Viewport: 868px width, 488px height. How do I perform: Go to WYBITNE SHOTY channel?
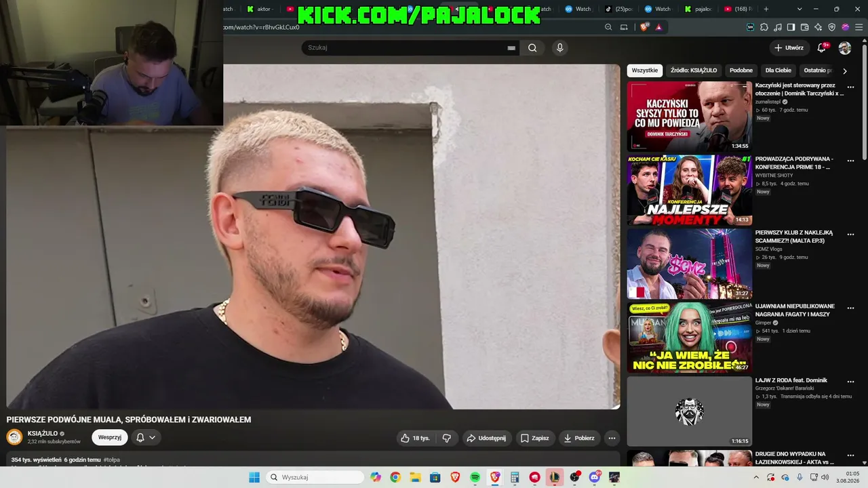(774, 176)
